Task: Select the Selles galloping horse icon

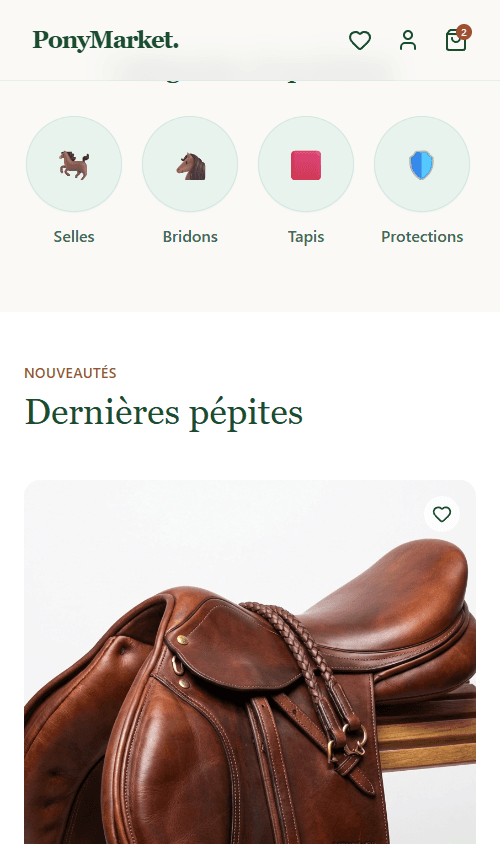Action: [x=74, y=164]
